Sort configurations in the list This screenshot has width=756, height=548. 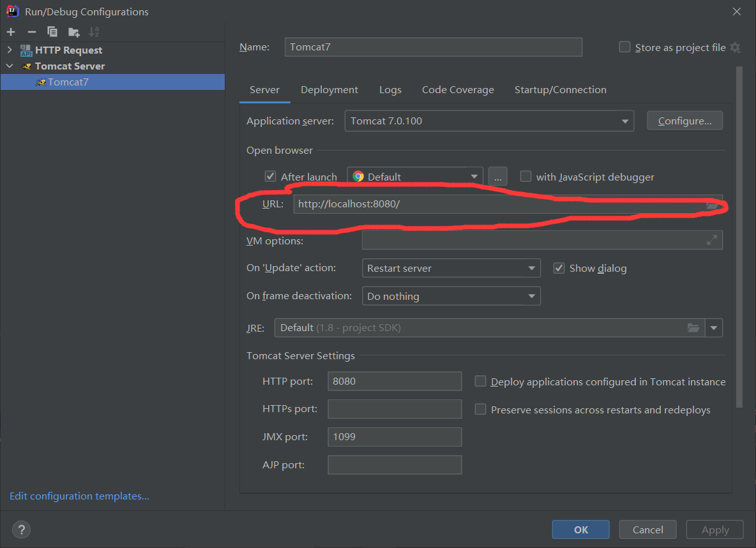(94, 31)
